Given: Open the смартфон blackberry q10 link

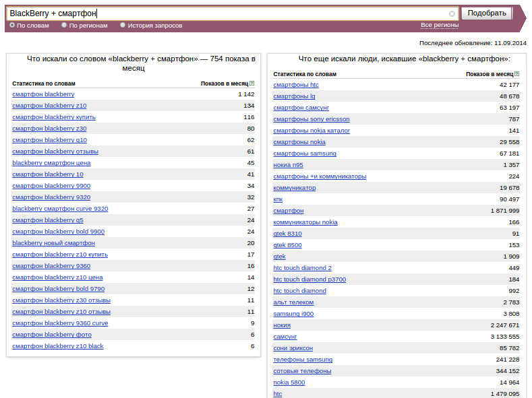Looking at the screenshot, I should pyautogui.click(x=49, y=140).
